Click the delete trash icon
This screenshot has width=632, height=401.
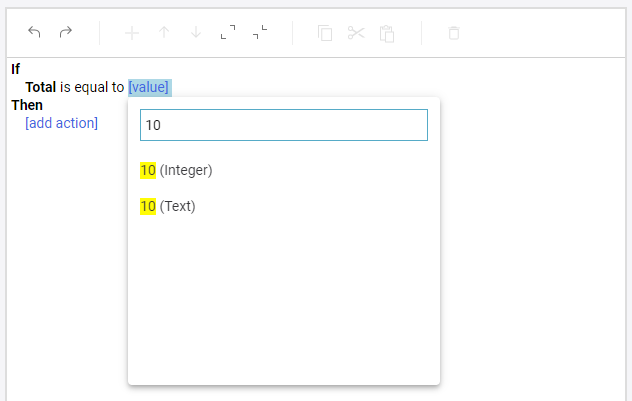(454, 33)
